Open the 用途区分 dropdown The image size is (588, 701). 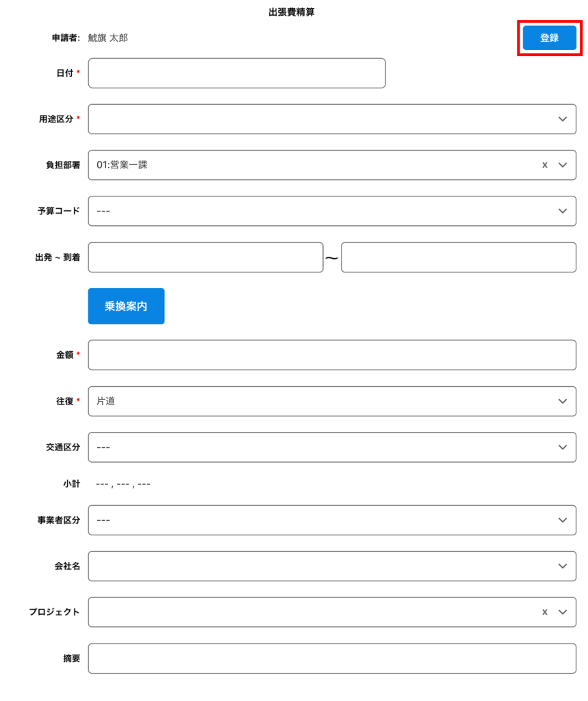pyautogui.click(x=332, y=119)
